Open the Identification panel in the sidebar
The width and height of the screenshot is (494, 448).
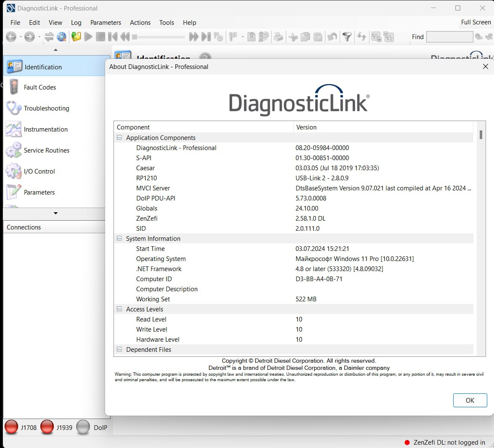[x=54, y=67]
